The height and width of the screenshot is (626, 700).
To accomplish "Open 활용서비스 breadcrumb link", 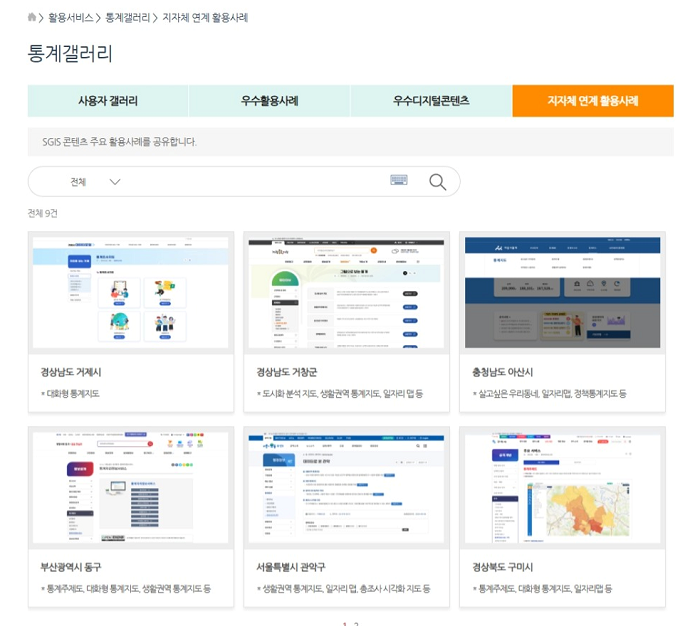I will coord(71,18).
